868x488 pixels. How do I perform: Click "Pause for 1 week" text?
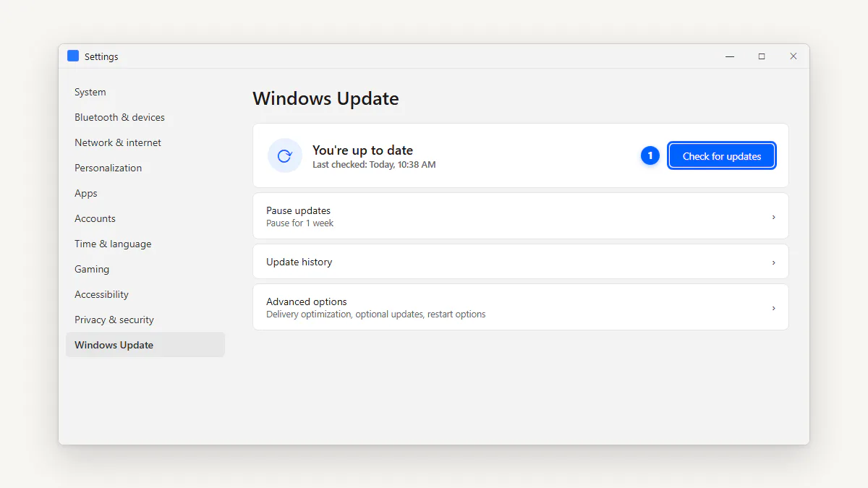coord(299,223)
